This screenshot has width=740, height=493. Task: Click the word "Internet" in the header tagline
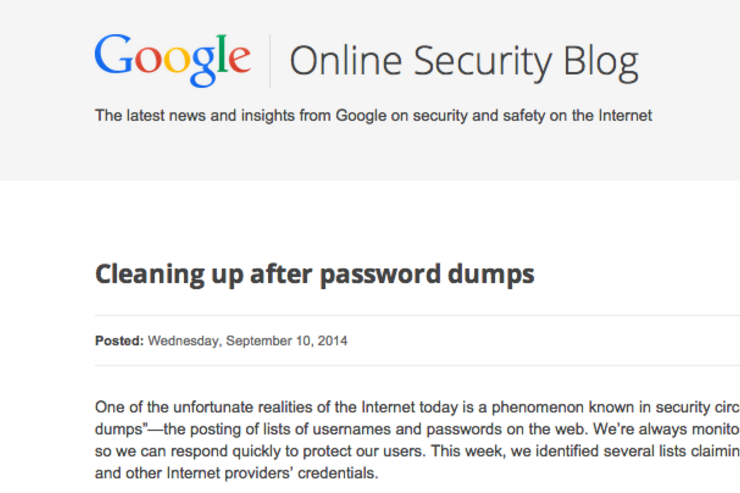(625, 115)
